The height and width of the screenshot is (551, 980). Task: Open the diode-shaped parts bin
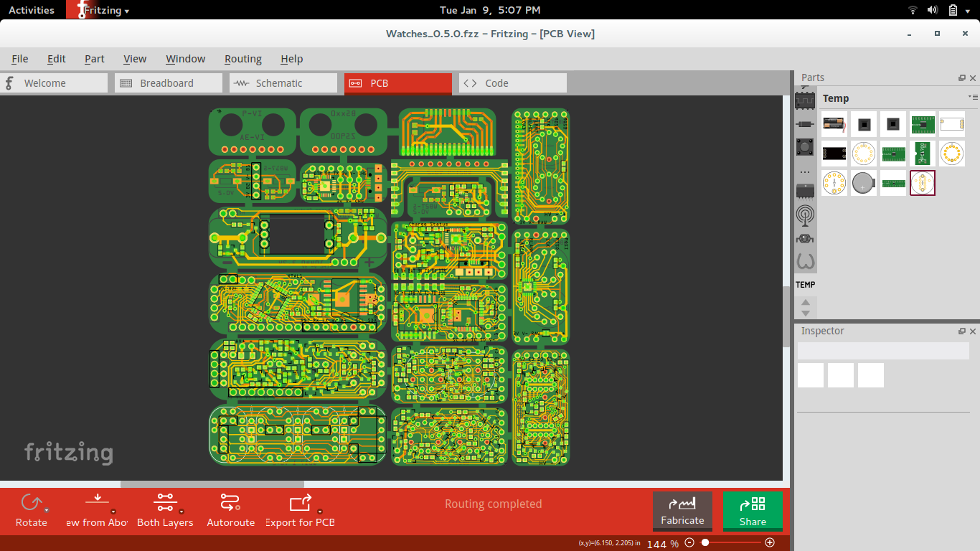(805, 123)
